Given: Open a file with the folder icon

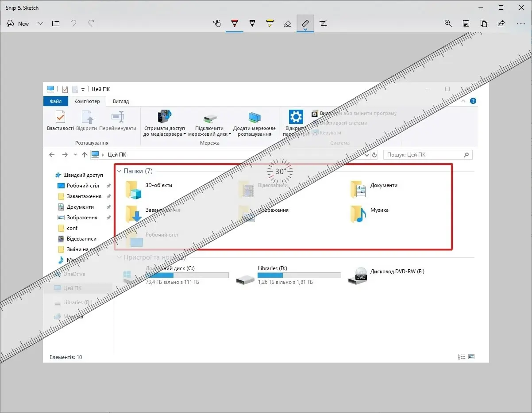Looking at the screenshot, I should click(x=56, y=23).
